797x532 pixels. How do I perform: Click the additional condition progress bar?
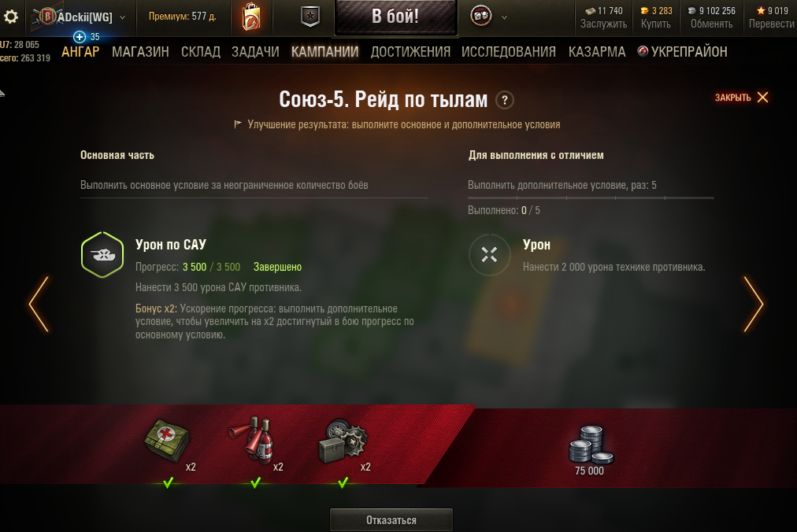click(x=591, y=198)
